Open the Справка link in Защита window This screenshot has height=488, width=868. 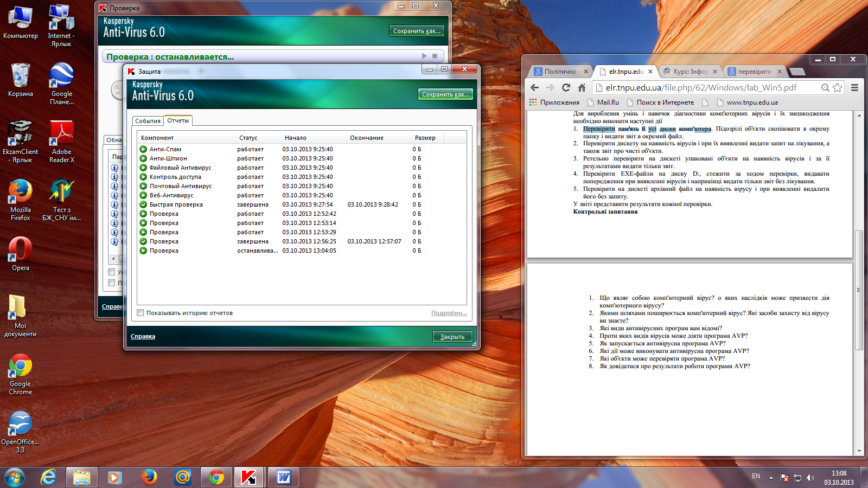pyautogui.click(x=143, y=336)
